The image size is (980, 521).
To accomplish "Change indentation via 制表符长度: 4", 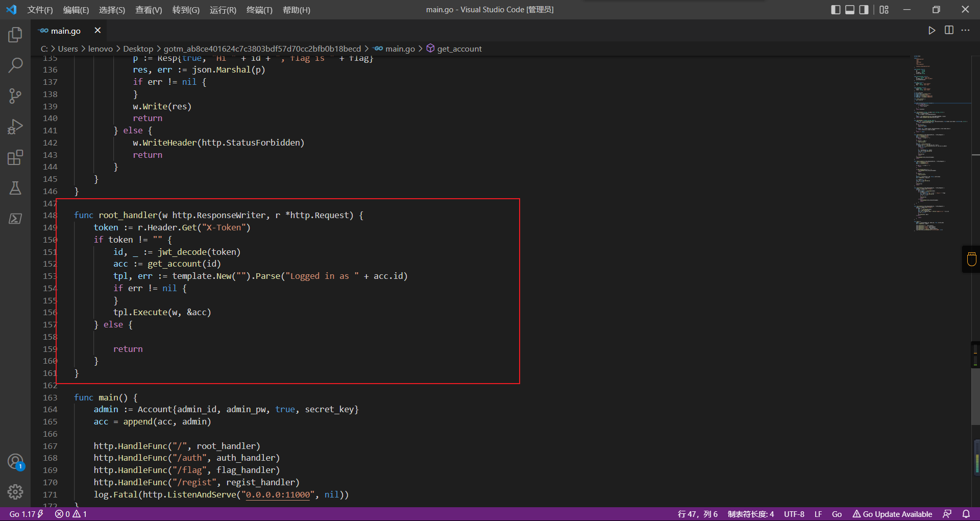I will (750, 514).
